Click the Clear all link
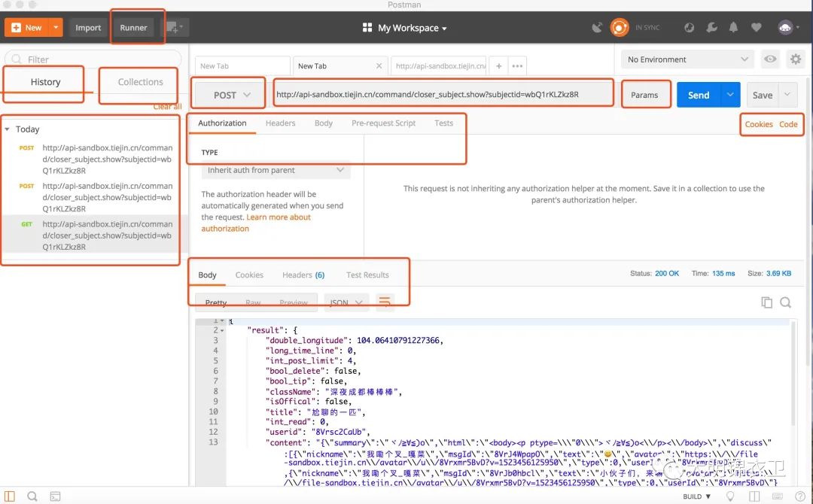The width and height of the screenshot is (813, 504). point(167,106)
